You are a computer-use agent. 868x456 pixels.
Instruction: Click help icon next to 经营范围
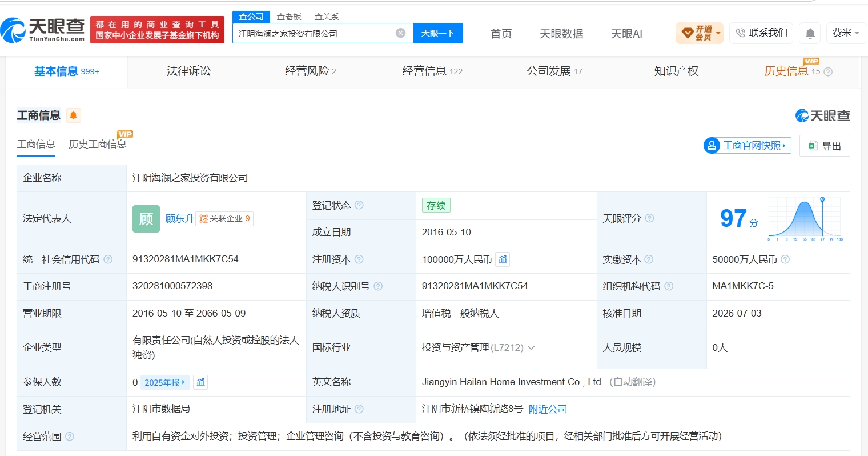70,437
